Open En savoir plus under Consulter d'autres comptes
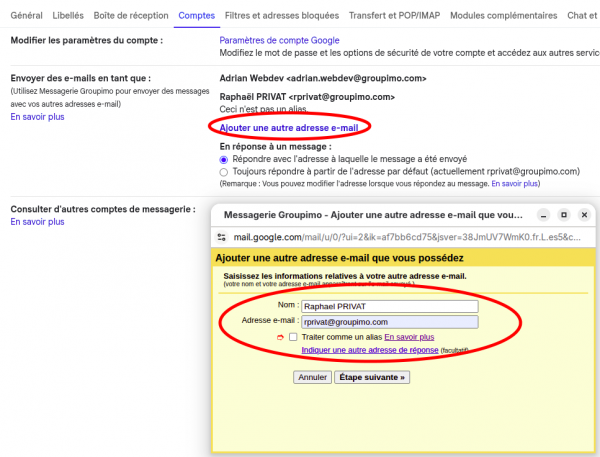 click(38, 222)
